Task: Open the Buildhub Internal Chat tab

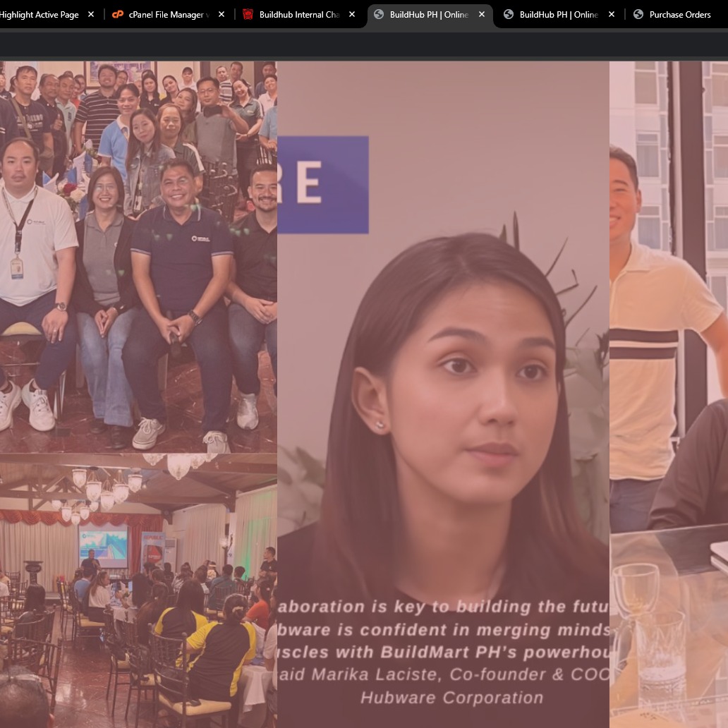Action: [299, 14]
